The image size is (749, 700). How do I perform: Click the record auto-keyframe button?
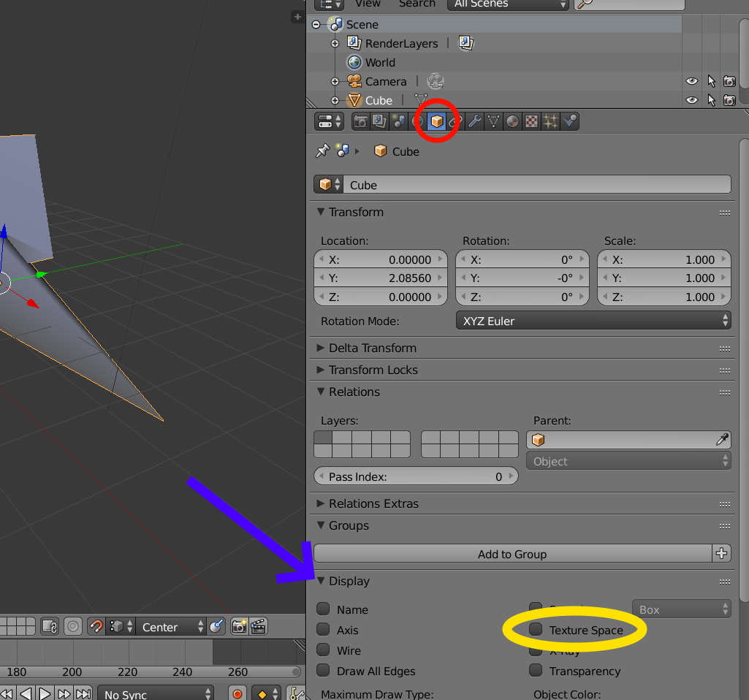[x=237, y=693]
